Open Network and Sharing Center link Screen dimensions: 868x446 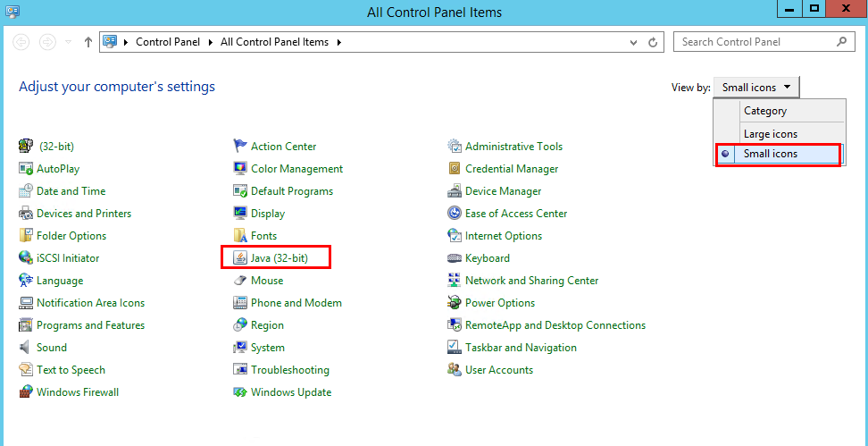point(531,281)
